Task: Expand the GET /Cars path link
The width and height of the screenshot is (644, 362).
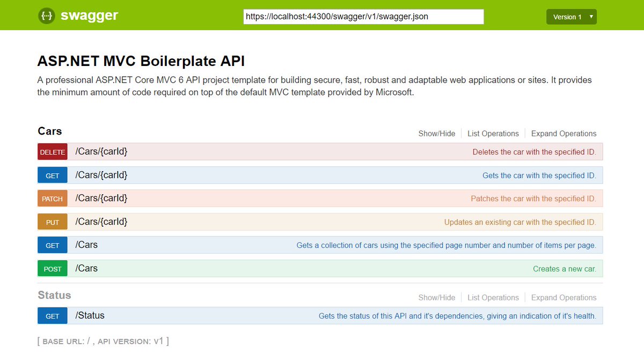Action: coord(86,245)
